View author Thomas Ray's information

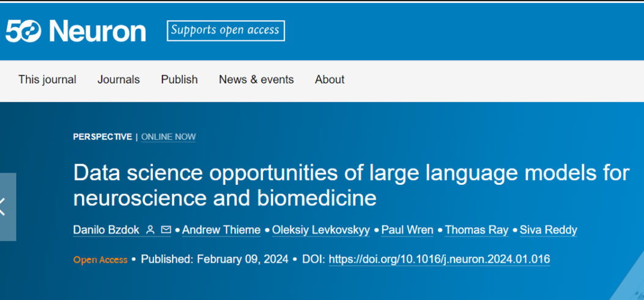coord(476,230)
